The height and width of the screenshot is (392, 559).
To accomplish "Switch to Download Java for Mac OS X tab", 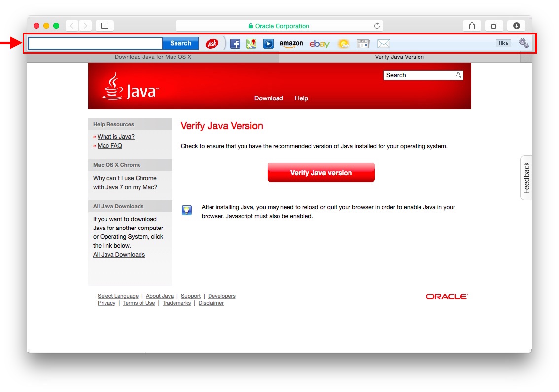I will pos(153,57).
